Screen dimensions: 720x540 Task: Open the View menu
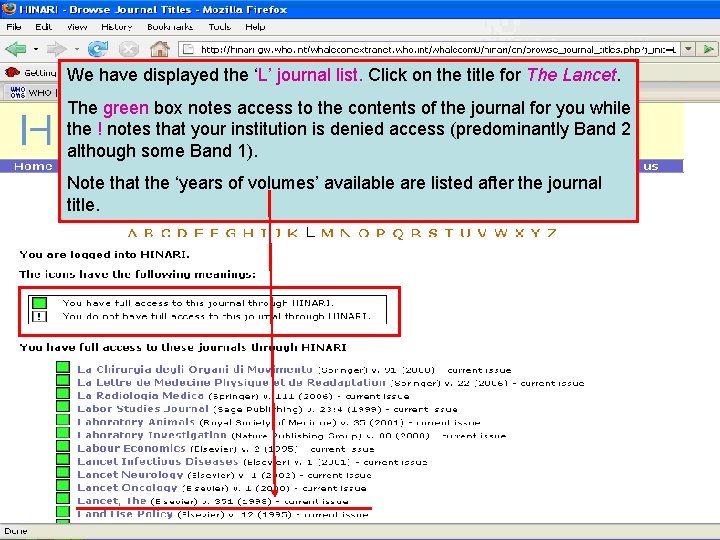pos(77,27)
